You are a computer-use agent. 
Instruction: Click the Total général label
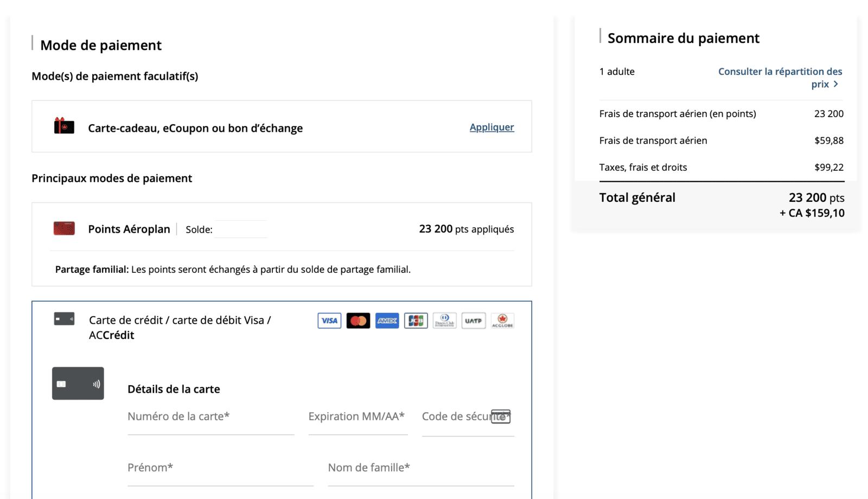coord(637,197)
